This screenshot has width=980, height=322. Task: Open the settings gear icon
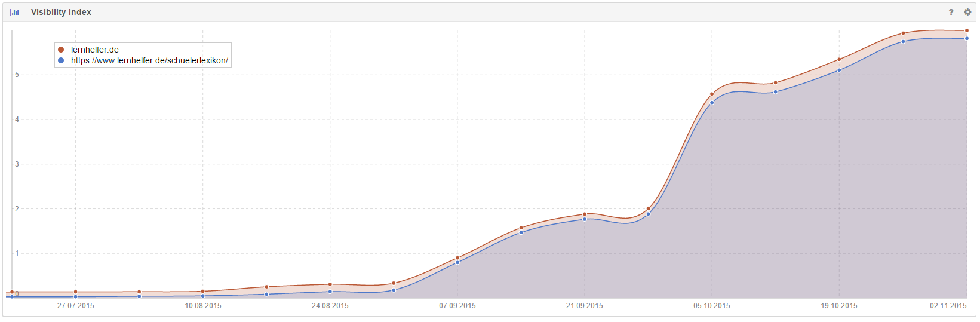click(x=967, y=12)
